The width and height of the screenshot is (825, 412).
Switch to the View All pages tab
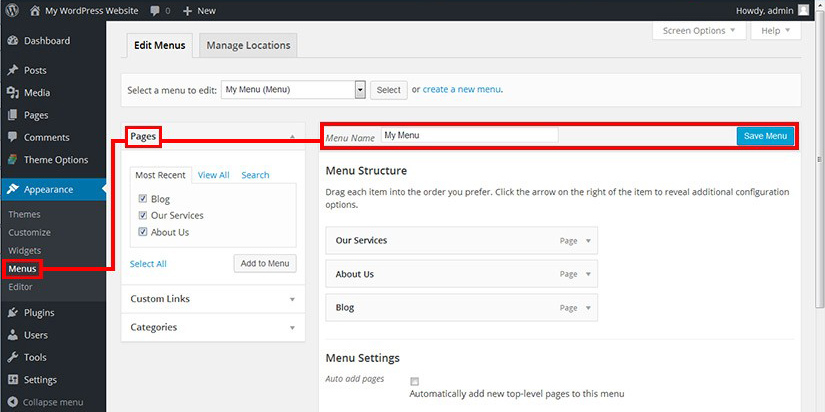[213, 175]
